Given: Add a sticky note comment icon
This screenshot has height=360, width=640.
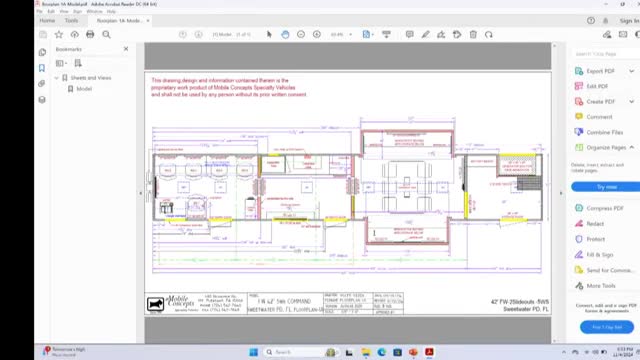Looking at the screenshot, I should coord(409,35).
